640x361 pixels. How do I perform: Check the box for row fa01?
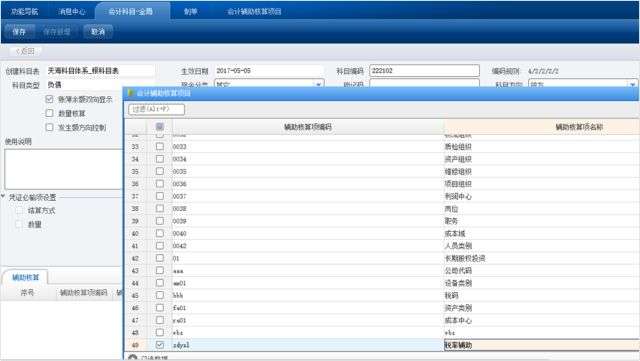pyautogui.click(x=160, y=308)
